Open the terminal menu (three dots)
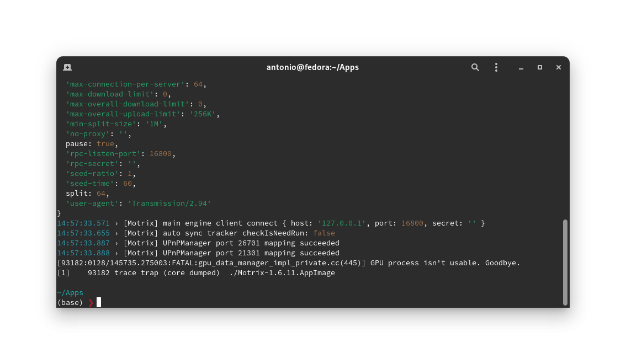The image size is (626, 364). [x=496, y=67]
